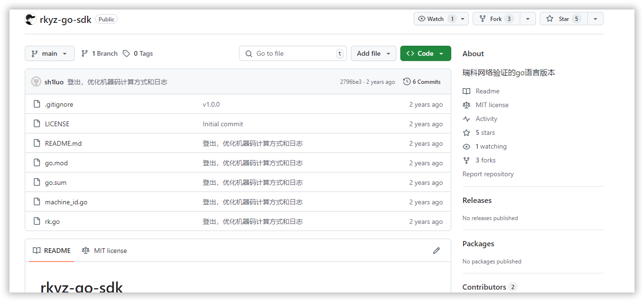This screenshot has width=644, height=302.
Task: Click the pulse icon beside Activity
Action: point(466,119)
